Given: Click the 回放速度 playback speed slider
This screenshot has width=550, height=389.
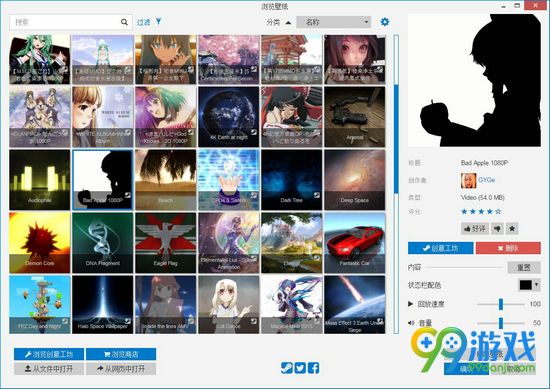Looking at the screenshot, I should tap(501, 304).
